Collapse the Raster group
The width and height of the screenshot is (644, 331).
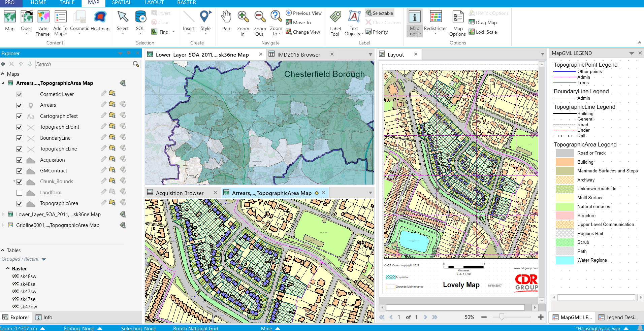pyautogui.click(x=8, y=268)
